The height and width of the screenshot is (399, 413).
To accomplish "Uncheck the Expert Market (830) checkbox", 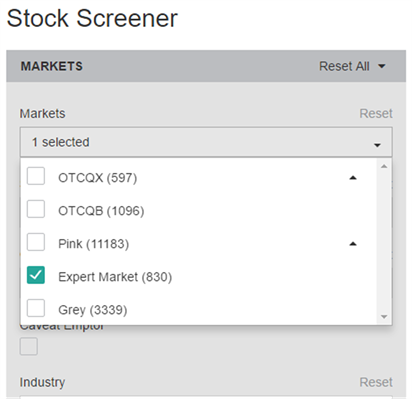I will (x=36, y=275).
